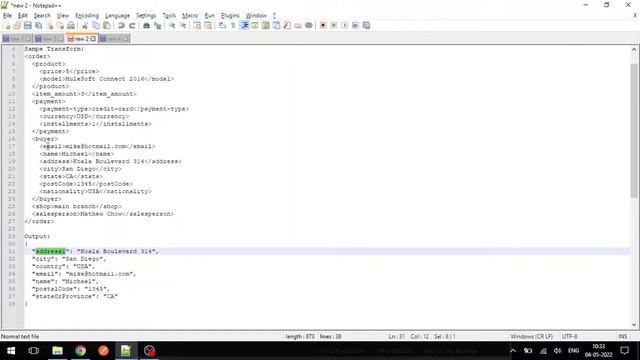Click the vertical scrollbar up arrow
The image size is (640, 360).
(x=634, y=49)
